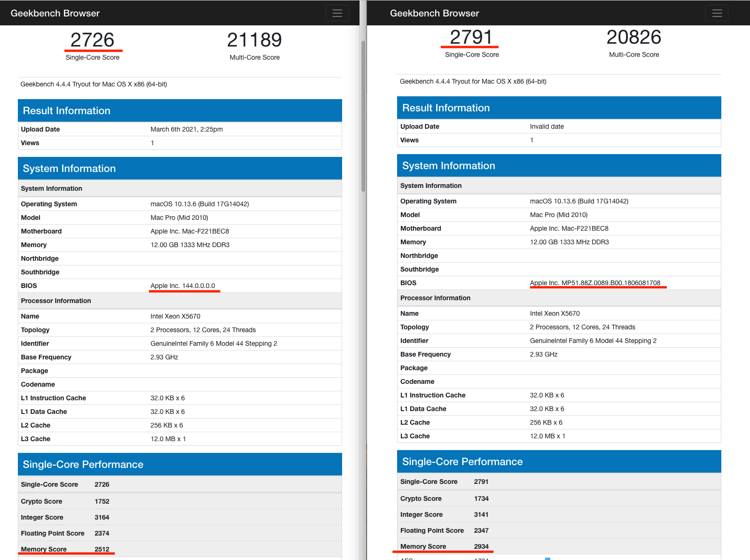750x560 pixels.
Task: Click 'Mac Pro (Mid 2010)' model in left window
Action: click(179, 218)
